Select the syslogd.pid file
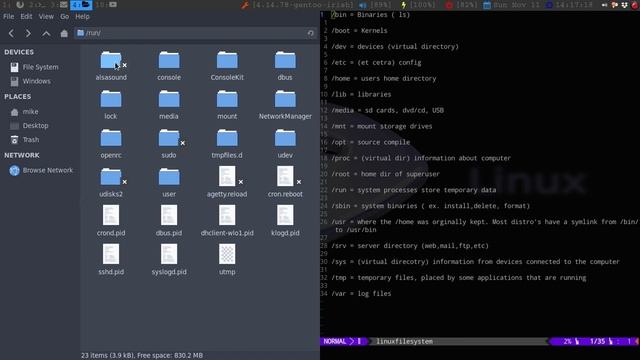 [169, 260]
